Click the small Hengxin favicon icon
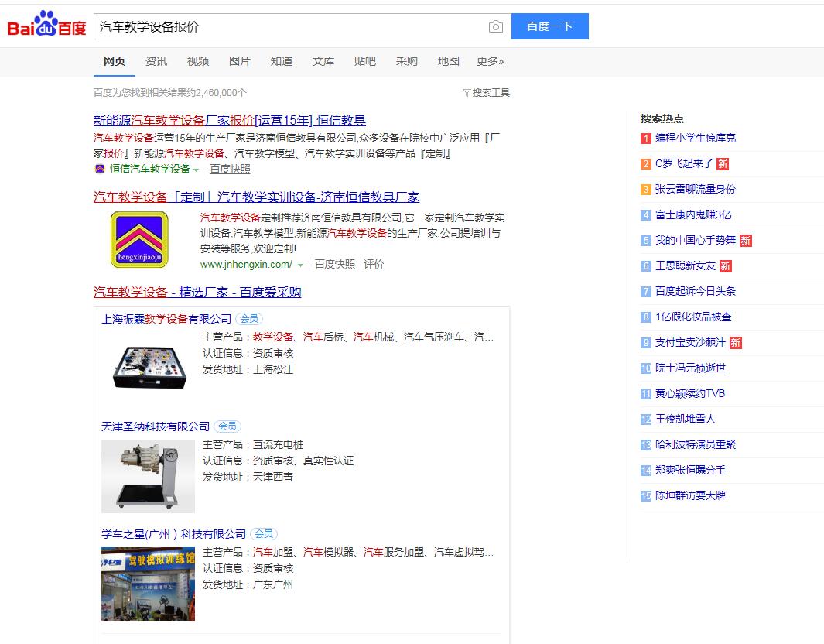This screenshot has height=644, width=824. coord(99,169)
